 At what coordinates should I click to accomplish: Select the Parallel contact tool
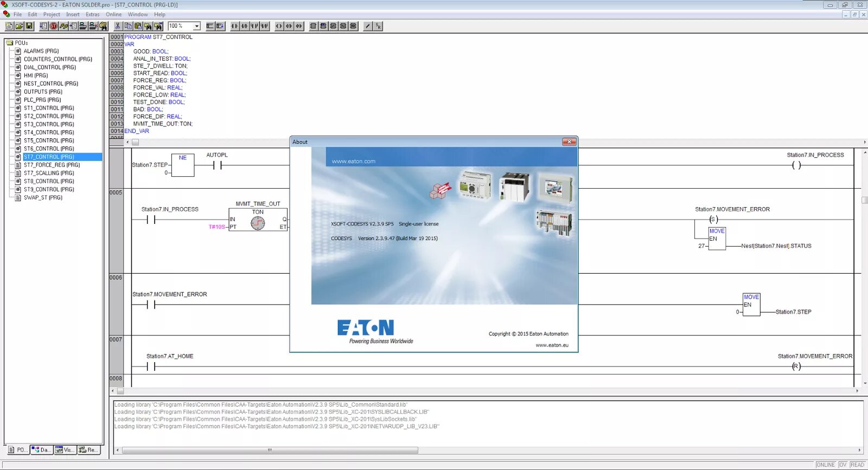click(254, 26)
